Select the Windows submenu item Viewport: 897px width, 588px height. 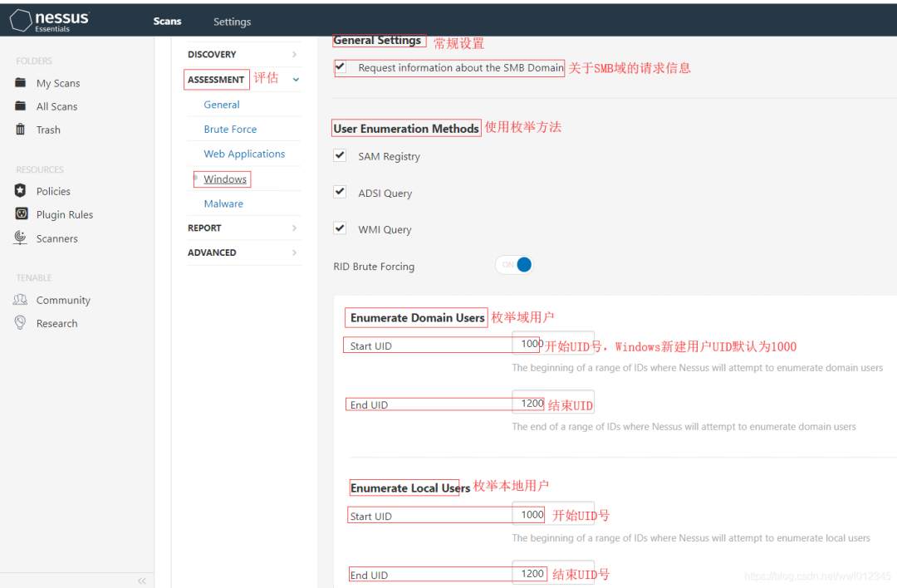[x=225, y=179]
